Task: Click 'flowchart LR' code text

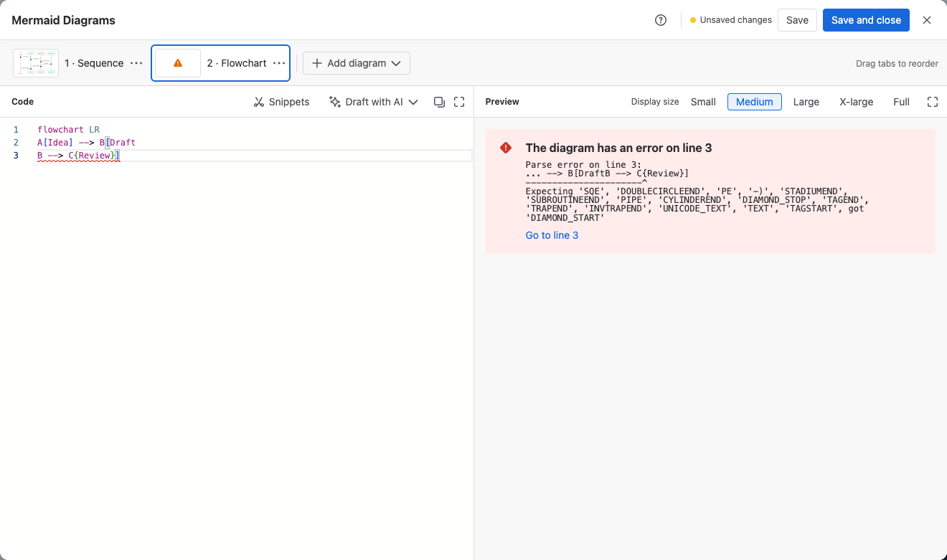Action: 68,130
